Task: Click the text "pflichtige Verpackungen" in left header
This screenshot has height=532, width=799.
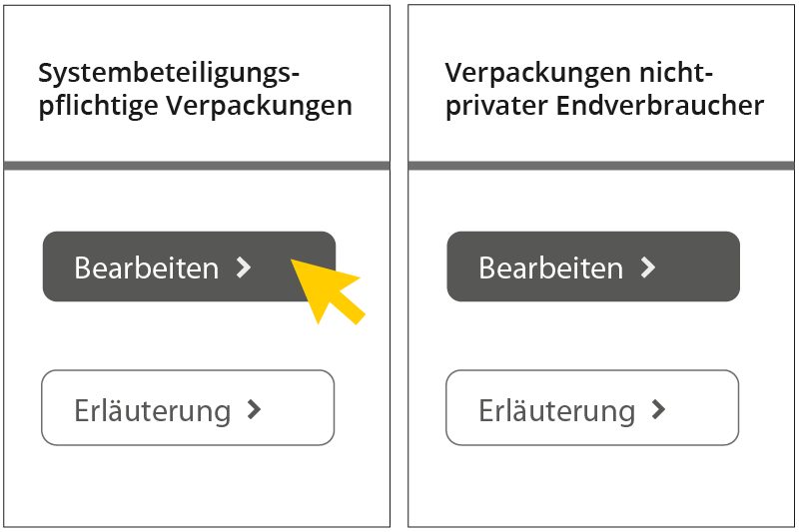Action: [x=195, y=106]
